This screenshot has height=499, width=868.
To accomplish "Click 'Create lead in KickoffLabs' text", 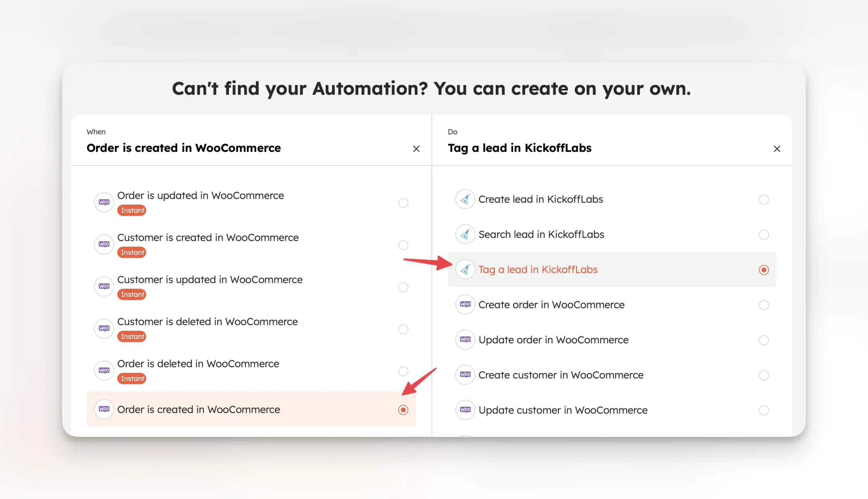I will pos(541,199).
